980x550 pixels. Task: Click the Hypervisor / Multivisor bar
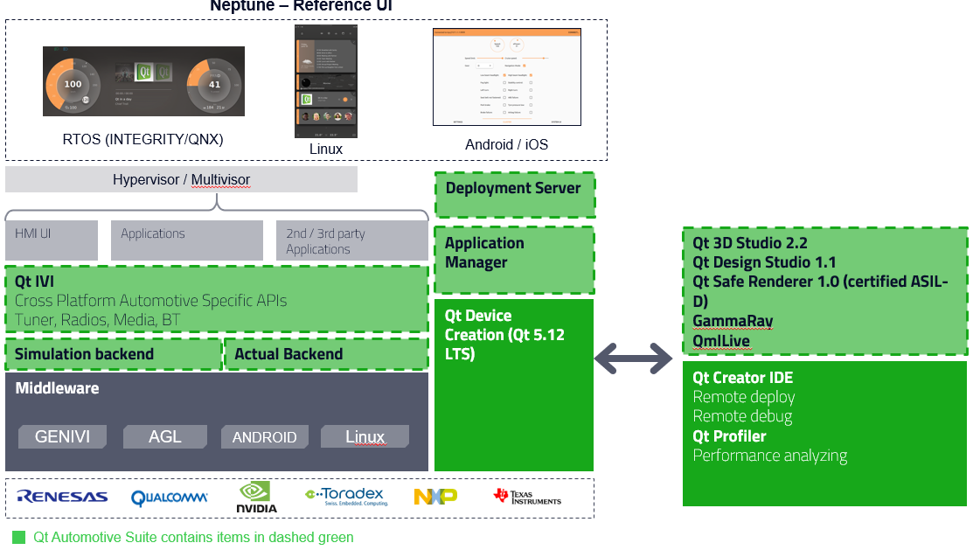[181, 180]
